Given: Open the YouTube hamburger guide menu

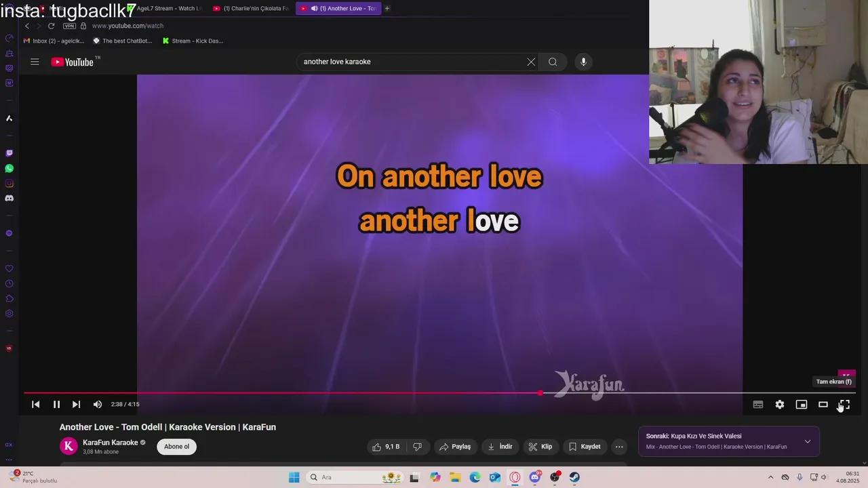Looking at the screenshot, I should [35, 62].
